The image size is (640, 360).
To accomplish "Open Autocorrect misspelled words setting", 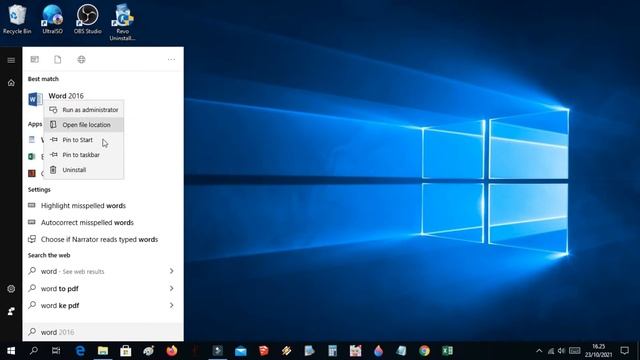I will [103, 223].
